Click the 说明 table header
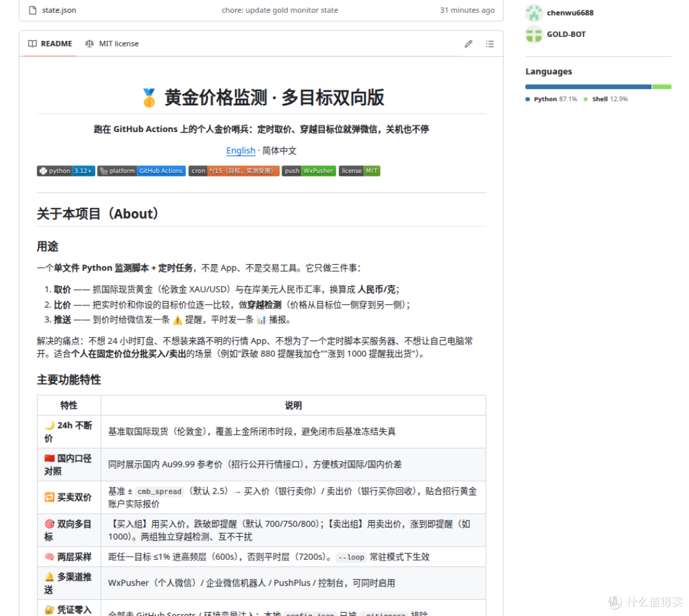The width and height of the screenshot is (689, 616). click(x=293, y=406)
